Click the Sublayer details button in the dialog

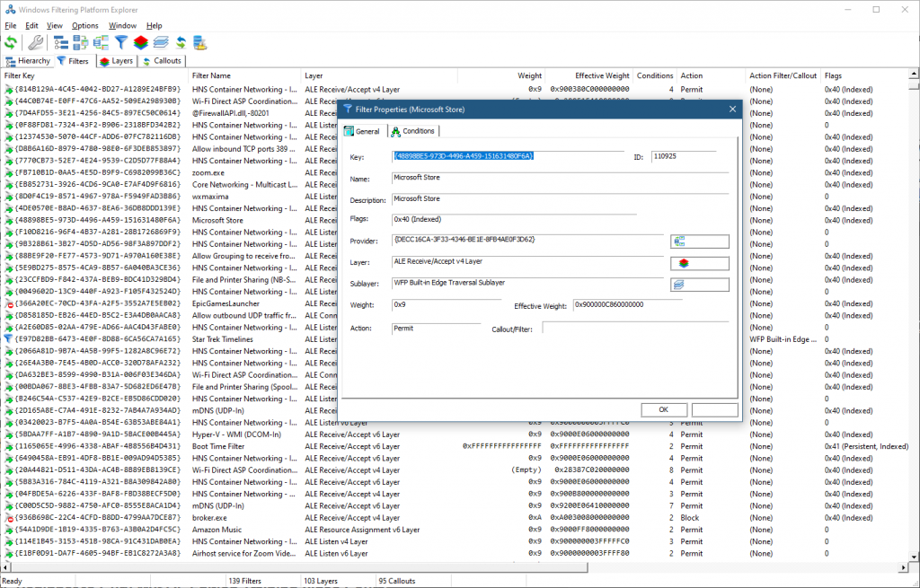tap(699, 285)
